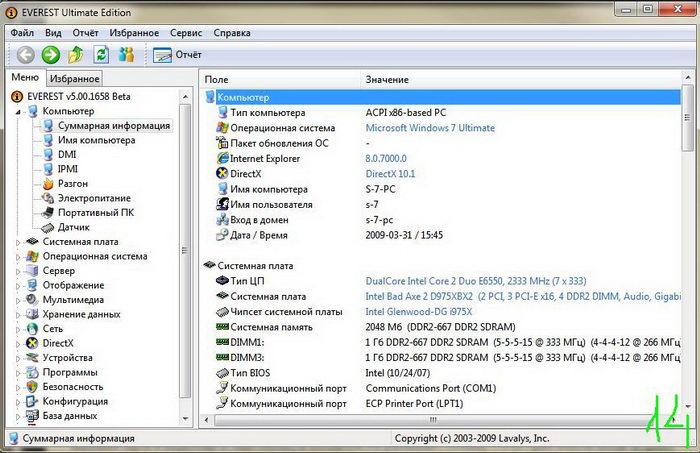Select Суммарная информация in the tree
The height and width of the screenshot is (453, 700).
[x=114, y=126]
